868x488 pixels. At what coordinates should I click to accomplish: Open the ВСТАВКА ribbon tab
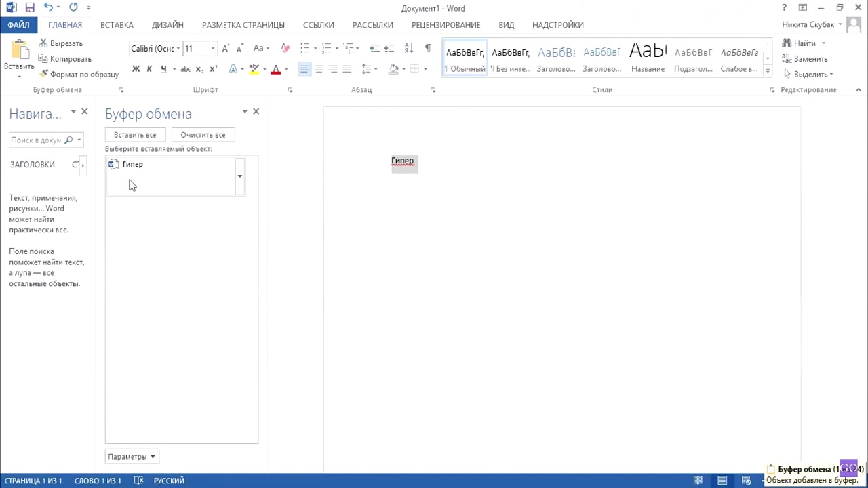coord(117,25)
